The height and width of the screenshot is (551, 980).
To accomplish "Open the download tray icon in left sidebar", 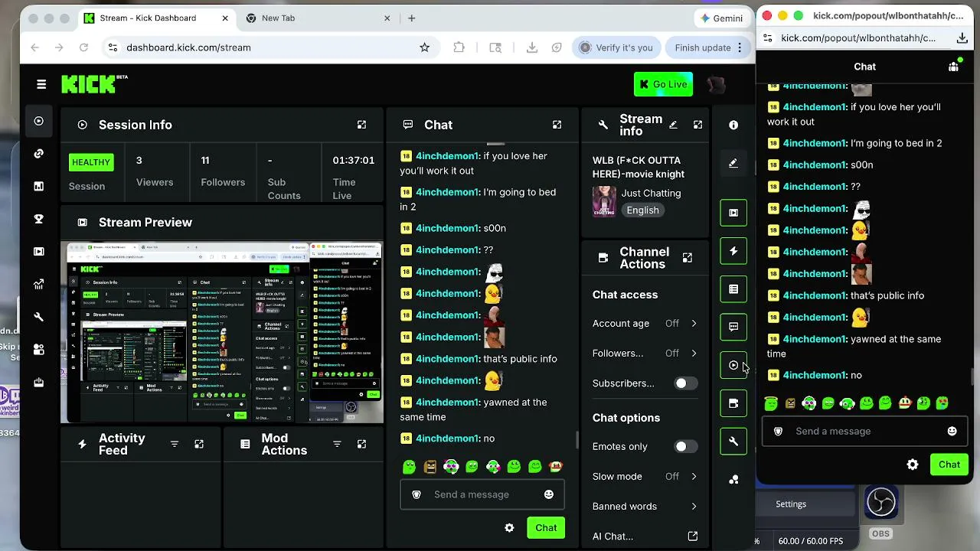I will coord(39,383).
